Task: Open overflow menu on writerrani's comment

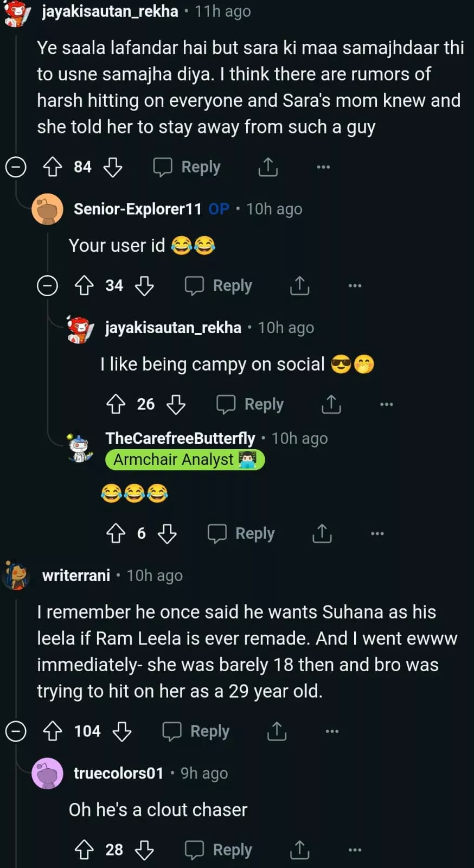Action: tap(332, 731)
